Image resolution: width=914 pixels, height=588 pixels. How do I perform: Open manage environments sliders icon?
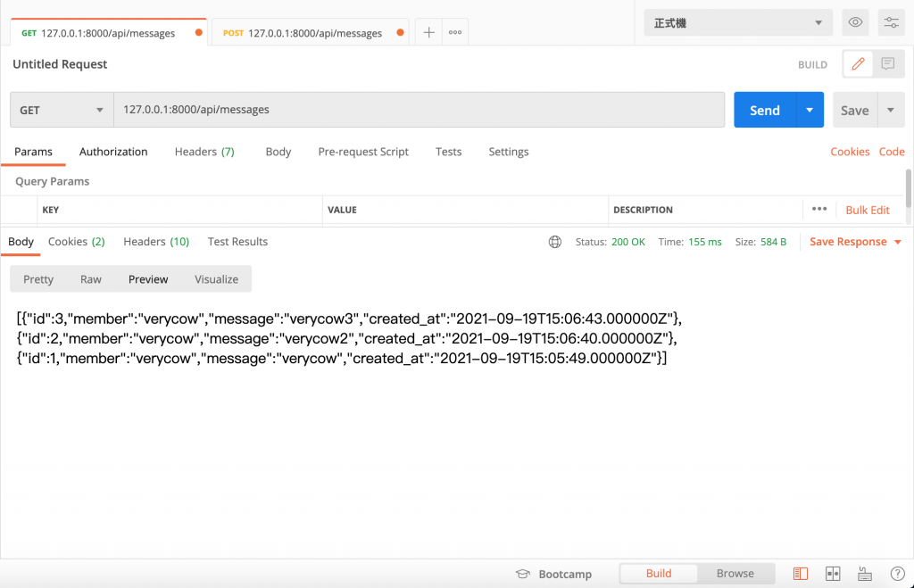point(892,22)
